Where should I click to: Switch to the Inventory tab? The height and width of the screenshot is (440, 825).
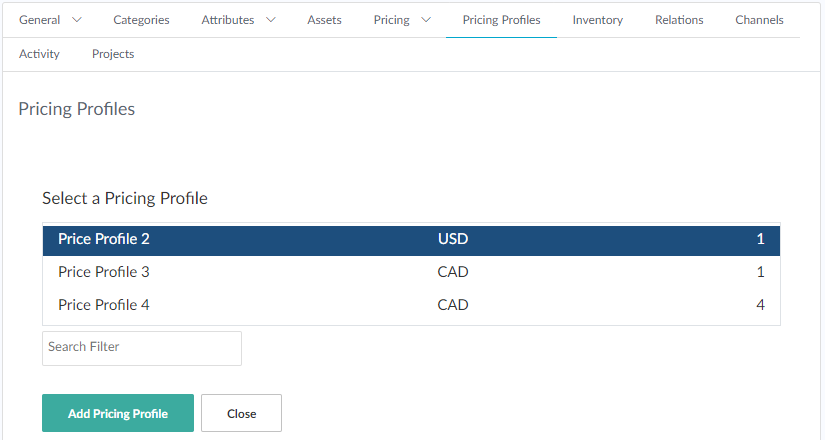[597, 20]
